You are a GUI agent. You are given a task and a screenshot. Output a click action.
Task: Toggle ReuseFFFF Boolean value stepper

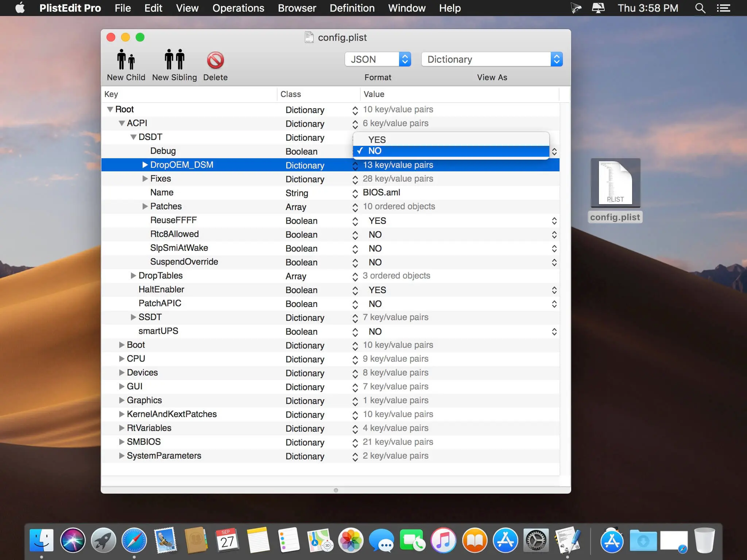pos(554,220)
